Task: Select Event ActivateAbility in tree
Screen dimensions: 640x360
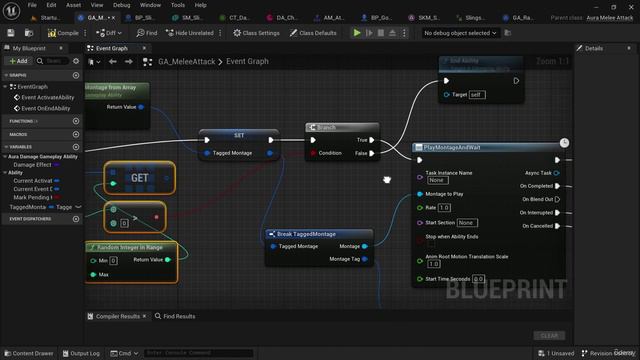Action: pyautogui.click(x=44, y=97)
